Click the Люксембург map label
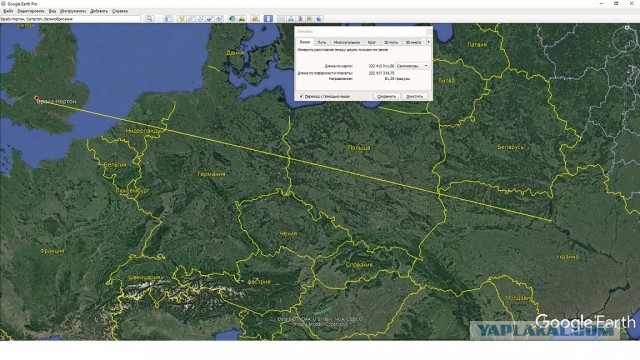The width and height of the screenshot is (640, 360). [132, 191]
